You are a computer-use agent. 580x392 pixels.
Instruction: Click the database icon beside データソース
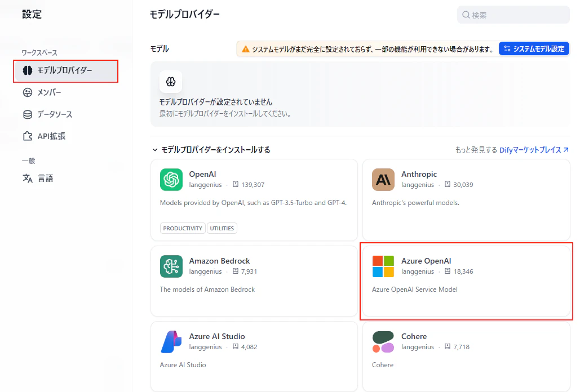(x=28, y=114)
